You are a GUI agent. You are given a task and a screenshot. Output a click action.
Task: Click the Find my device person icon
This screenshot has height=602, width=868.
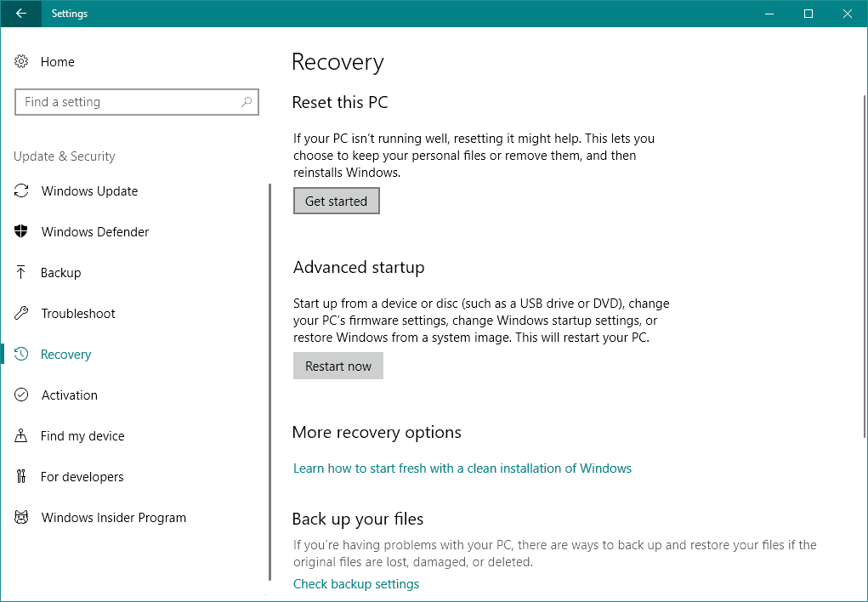[21, 436]
